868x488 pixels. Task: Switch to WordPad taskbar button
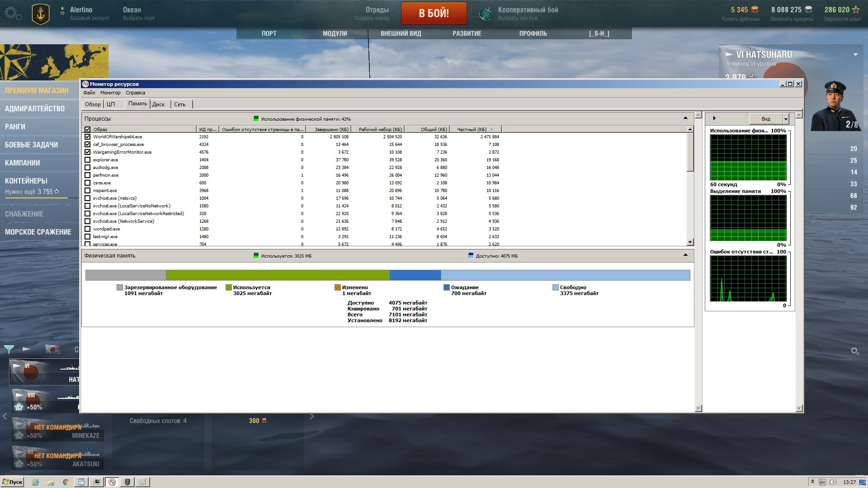(x=81, y=482)
